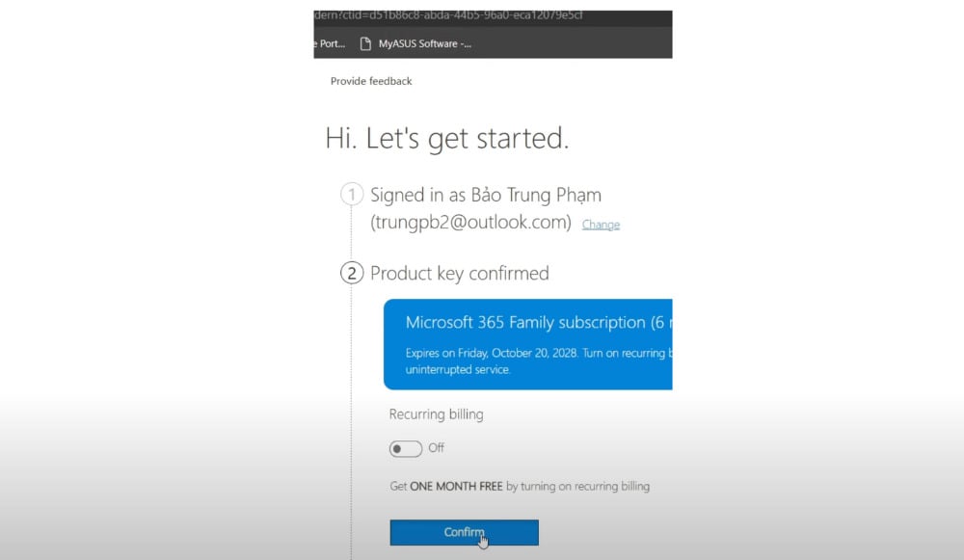The height and width of the screenshot is (560, 964).
Task: Click the step 2 circle icon
Action: 352,273
